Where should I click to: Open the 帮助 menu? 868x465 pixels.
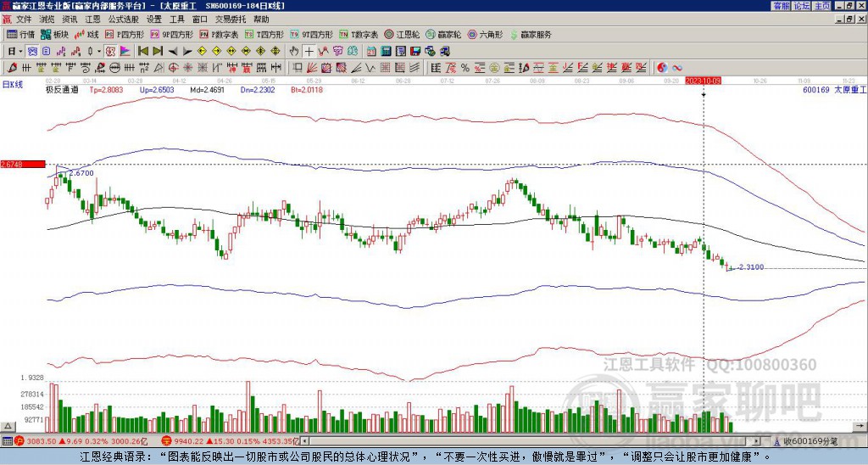[x=261, y=20]
